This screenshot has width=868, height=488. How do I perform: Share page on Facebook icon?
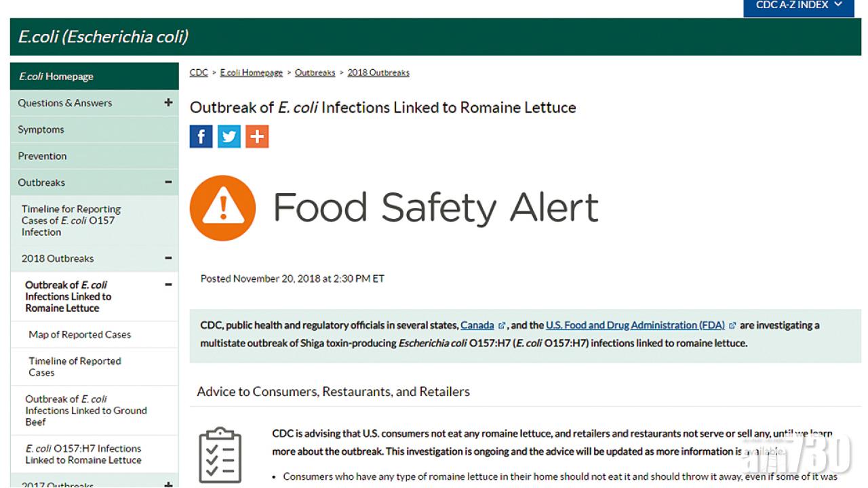point(201,136)
